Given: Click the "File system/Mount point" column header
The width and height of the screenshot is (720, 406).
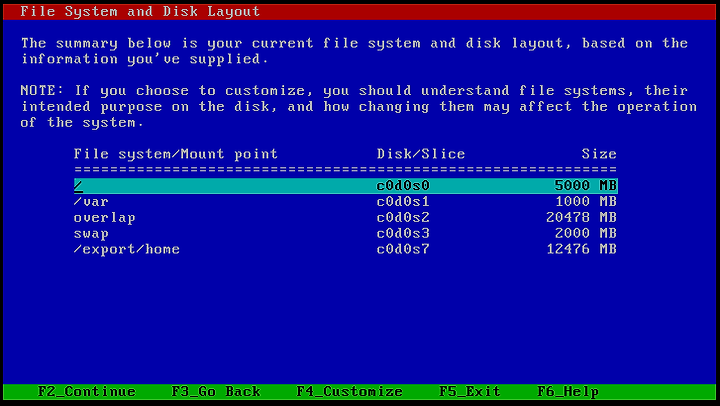Looking at the screenshot, I should click(175, 154).
